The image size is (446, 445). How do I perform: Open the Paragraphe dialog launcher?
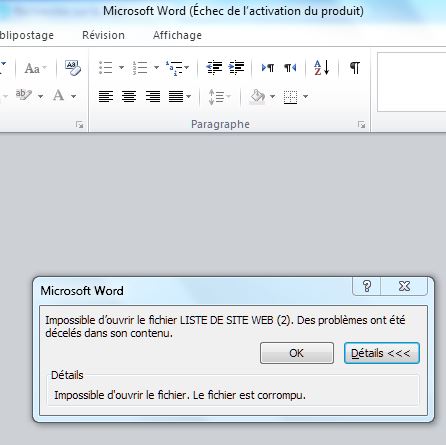[x=361, y=125]
